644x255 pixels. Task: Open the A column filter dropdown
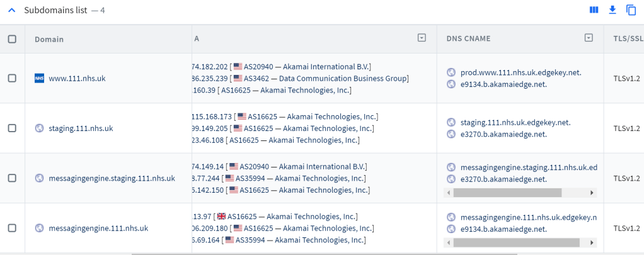[422, 38]
